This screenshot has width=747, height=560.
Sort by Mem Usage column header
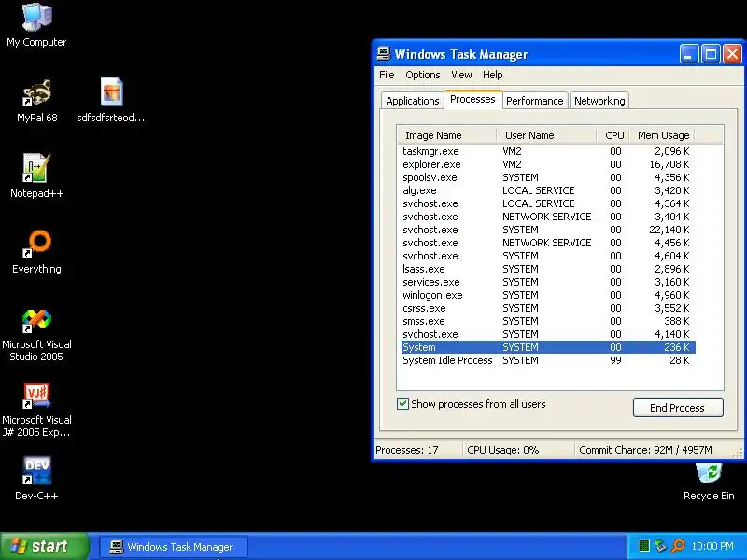(x=663, y=135)
